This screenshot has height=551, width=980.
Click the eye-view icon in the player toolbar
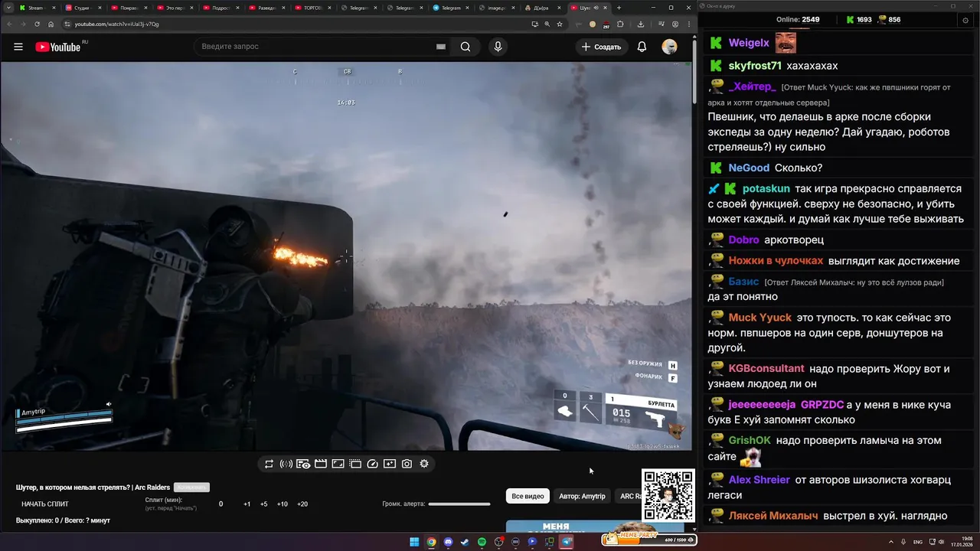303,464
